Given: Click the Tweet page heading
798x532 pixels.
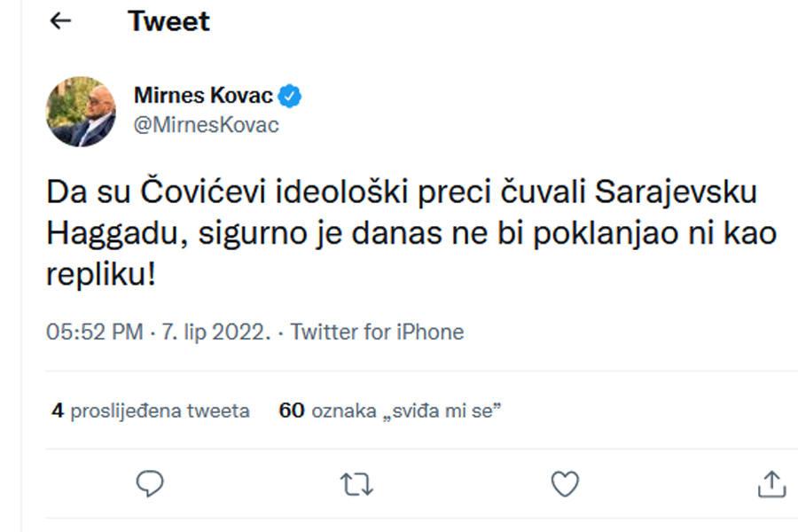Looking at the screenshot, I should click(168, 21).
